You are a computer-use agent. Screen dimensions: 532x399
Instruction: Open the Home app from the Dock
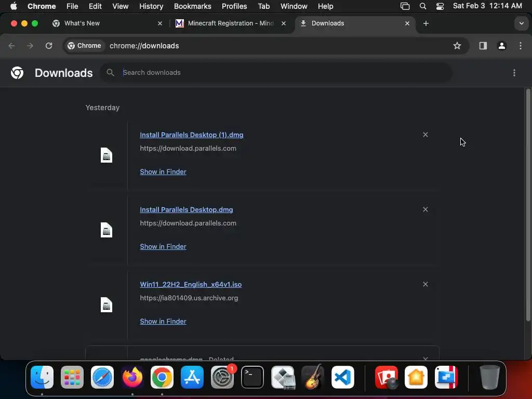point(416,377)
